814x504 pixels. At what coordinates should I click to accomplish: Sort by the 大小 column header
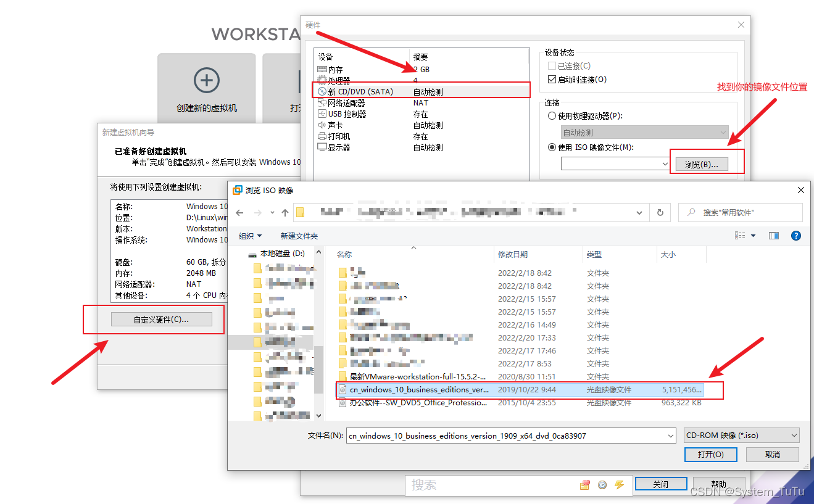(668, 254)
